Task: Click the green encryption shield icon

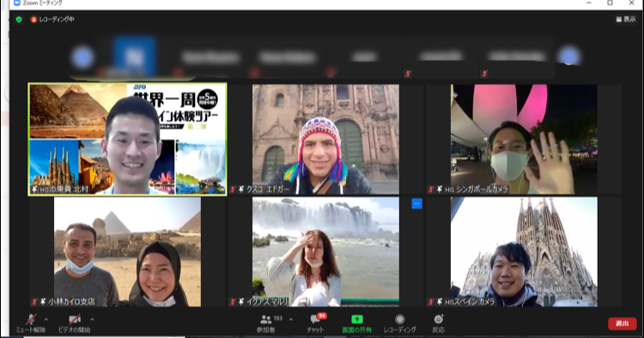Action: click(19, 19)
